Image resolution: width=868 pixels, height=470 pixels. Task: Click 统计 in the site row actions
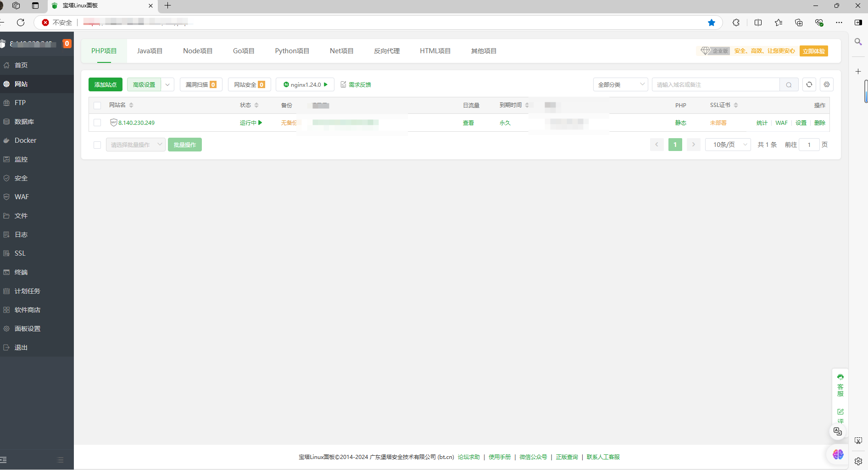pos(762,123)
